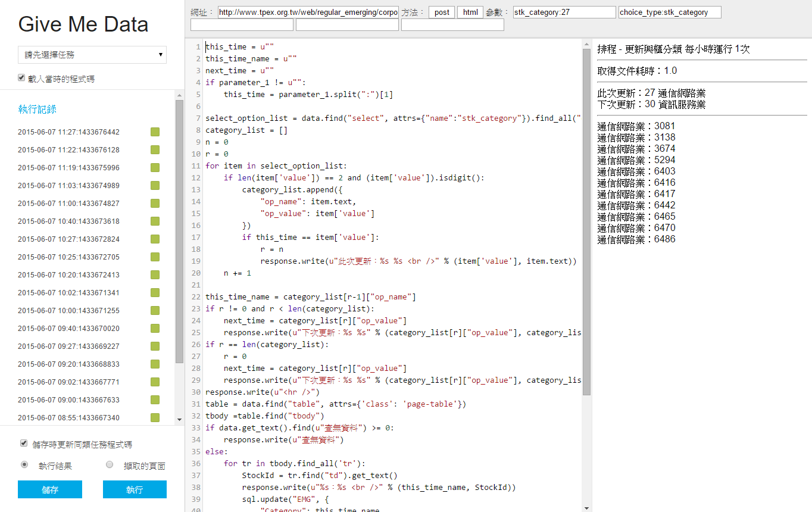Open record 2015-06-07 09:02:1433667771
This screenshot has height=512, width=812.
click(68, 382)
